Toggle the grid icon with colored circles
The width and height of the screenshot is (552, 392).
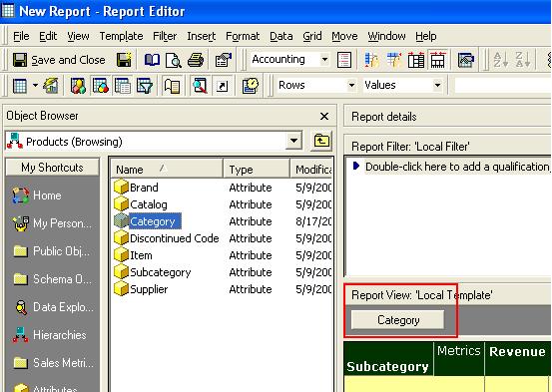[x=101, y=86]
